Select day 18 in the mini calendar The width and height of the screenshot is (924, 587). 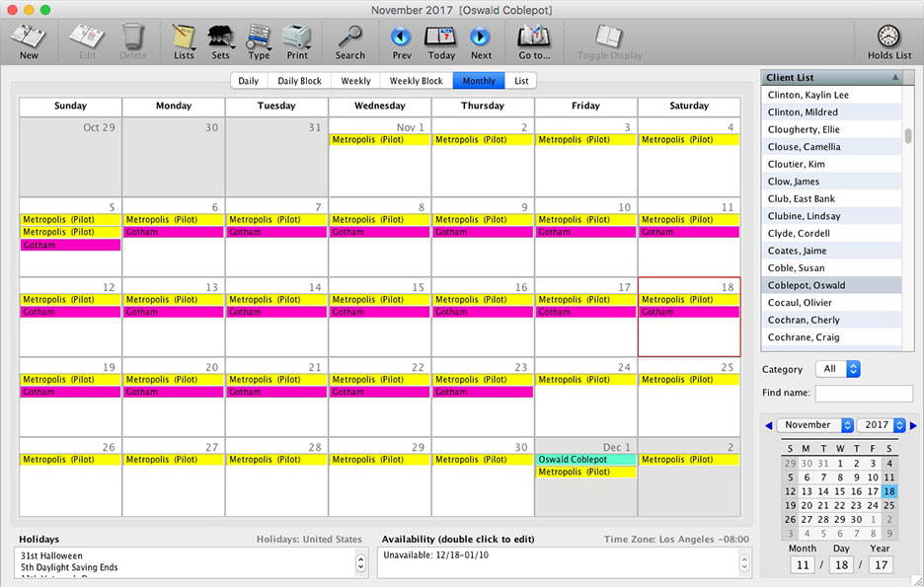889,491
